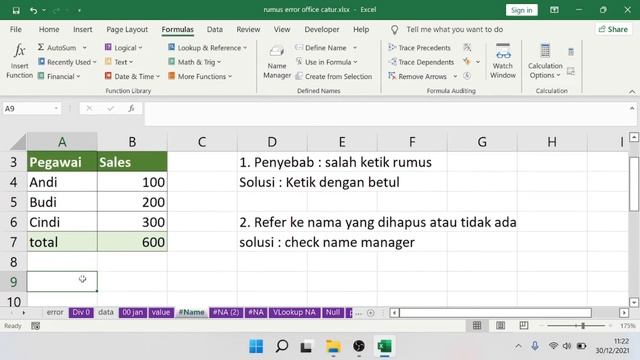Screen dimensions: 640x360
Task: Select Normal view icon in status bar
Action: click(477, 325)
